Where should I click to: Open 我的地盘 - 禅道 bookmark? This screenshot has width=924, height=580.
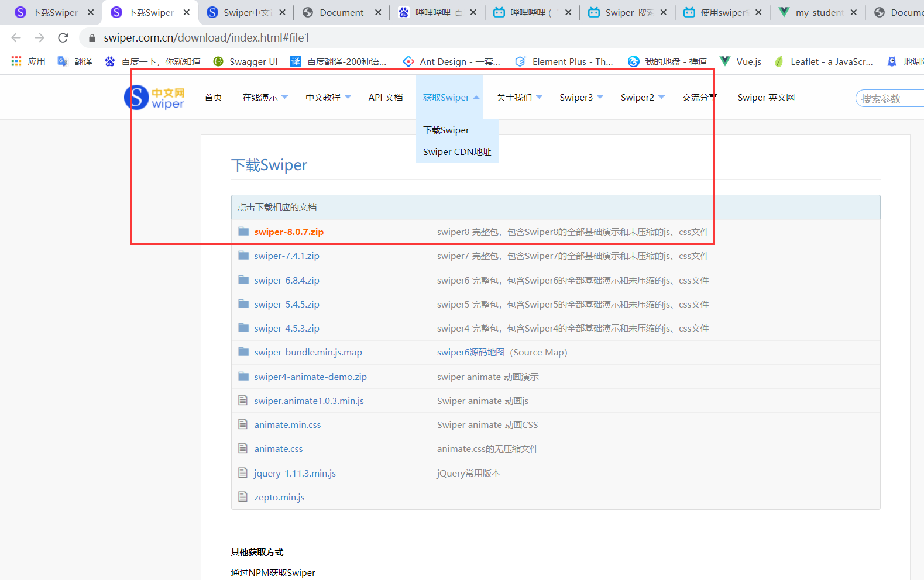tap(667, 61)
